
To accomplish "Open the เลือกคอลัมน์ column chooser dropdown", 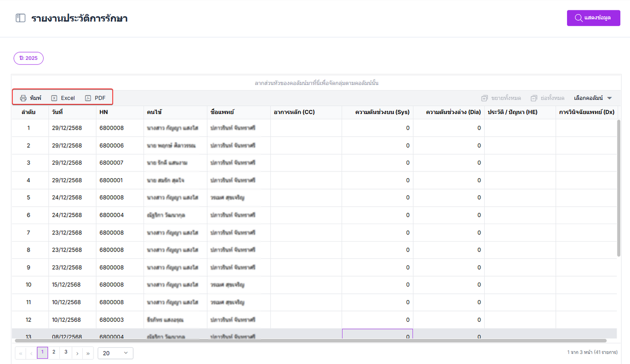I will (x=593, y=98).
